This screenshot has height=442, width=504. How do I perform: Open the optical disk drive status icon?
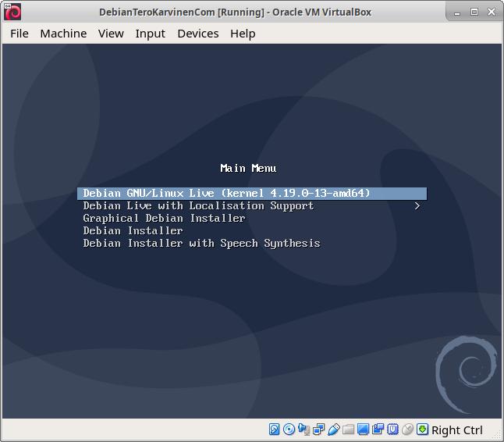pos(289,430)
